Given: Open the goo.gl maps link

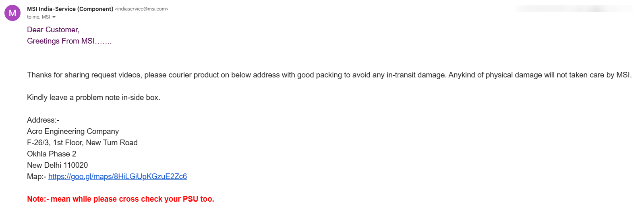Looking at the screenshot, I should 118,176.
